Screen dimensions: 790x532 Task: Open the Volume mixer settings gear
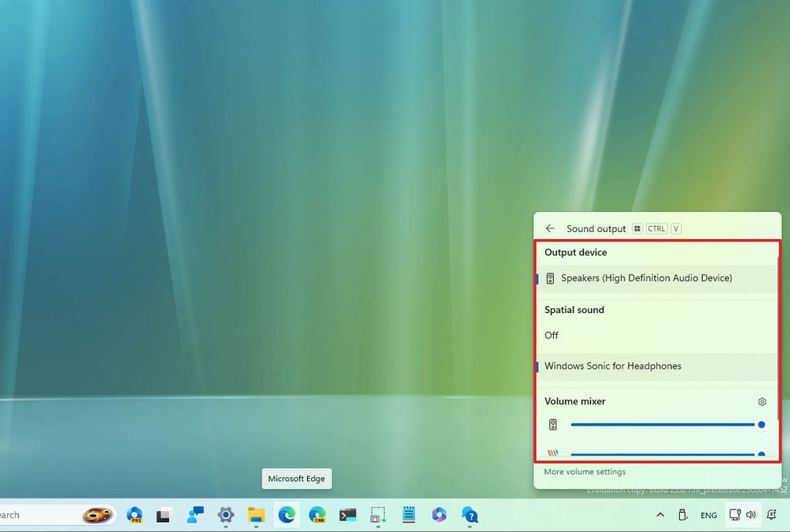[x=761, y=401]
